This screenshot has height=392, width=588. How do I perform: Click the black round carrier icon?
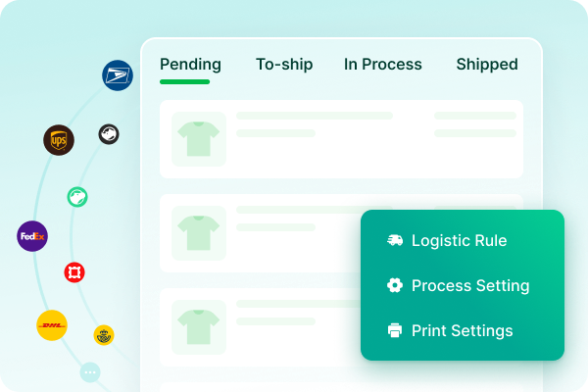coord(109,134)
